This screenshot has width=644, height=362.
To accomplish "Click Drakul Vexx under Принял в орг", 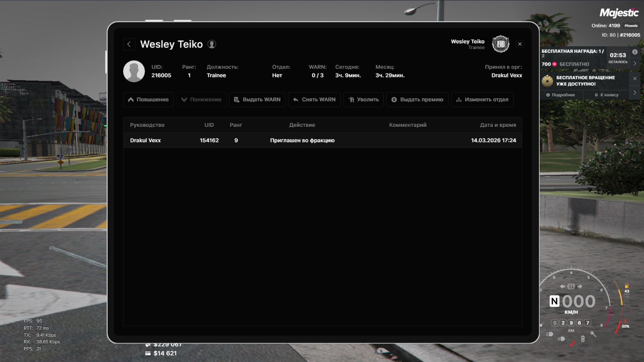I will tap(507, 75).
